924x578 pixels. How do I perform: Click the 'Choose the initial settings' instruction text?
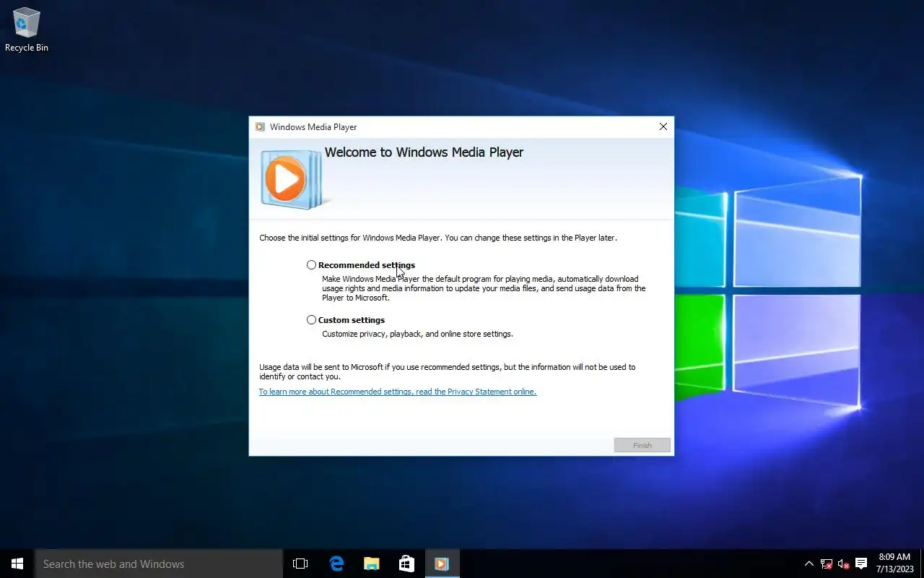coord(438,238)
